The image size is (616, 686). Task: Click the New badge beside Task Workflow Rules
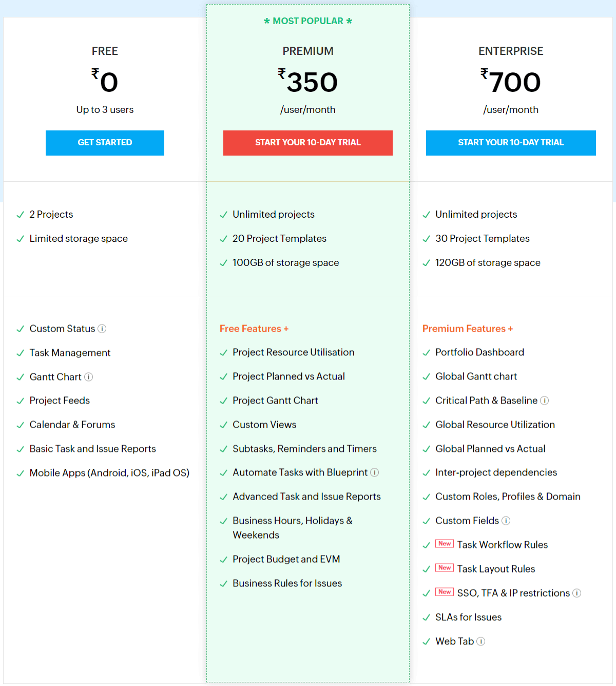tap(445, 543)
